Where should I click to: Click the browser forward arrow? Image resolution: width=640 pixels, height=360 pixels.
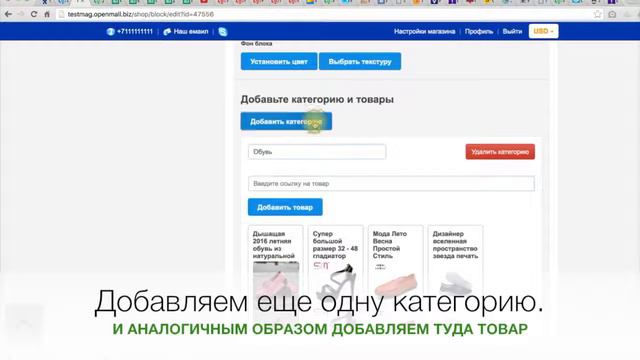tap(21, 14)
